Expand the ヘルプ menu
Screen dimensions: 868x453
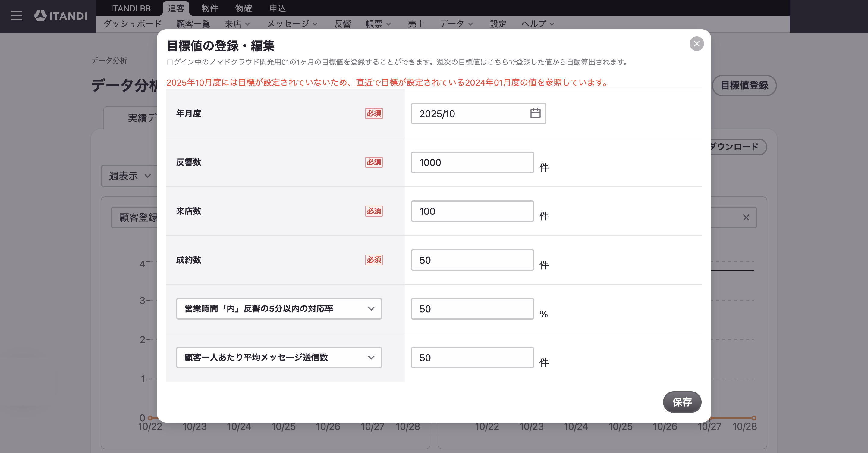(x=538, y=24)
